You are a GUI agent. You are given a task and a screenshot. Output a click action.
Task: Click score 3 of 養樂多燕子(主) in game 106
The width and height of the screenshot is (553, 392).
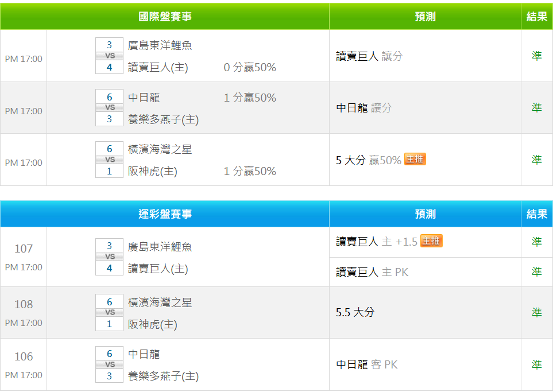pyautogui.click(x=109, y=376)
